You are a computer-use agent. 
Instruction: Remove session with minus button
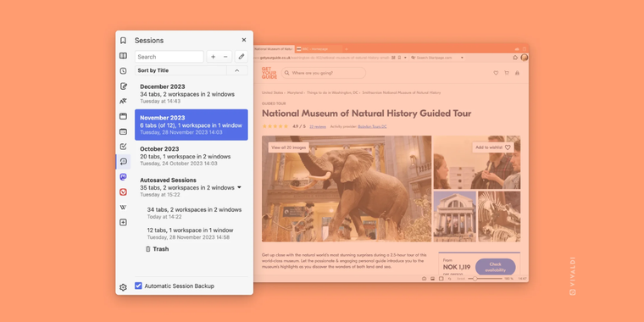point(225,57)
